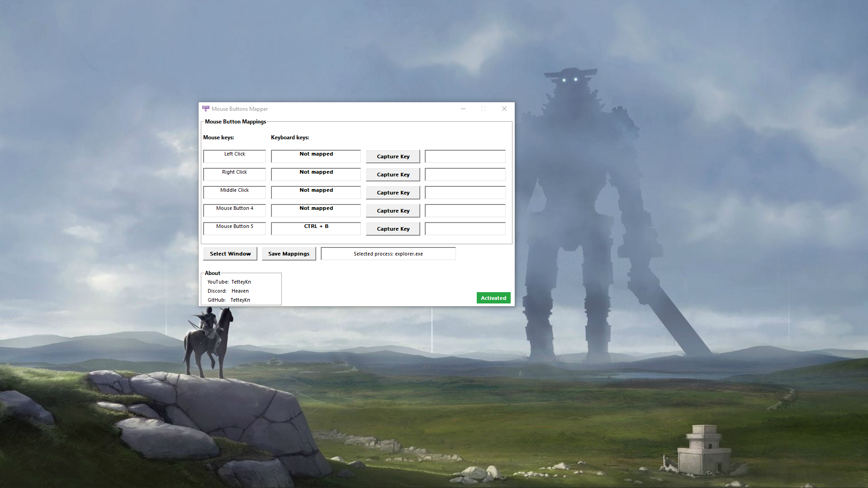
Task: Click the Not mapped field for Left Click
Action: 315,156
